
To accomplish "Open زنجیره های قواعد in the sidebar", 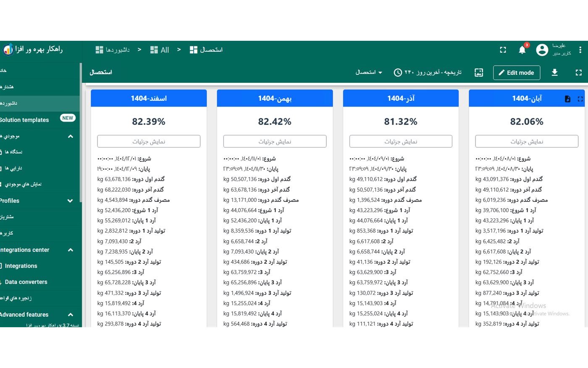I will point(40,298).
